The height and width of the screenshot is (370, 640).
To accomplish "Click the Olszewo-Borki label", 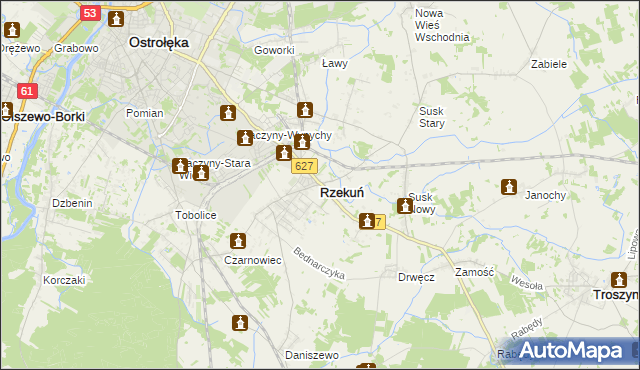I will click(43, 117).
